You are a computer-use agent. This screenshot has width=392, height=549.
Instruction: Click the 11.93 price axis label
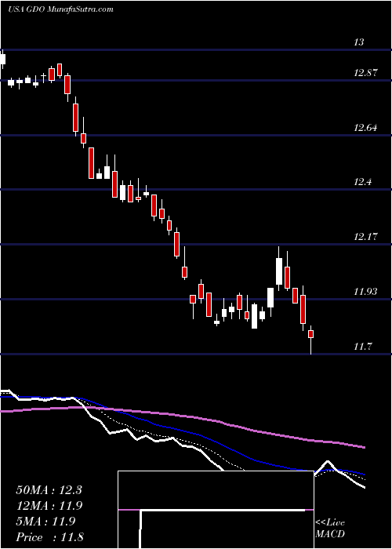(x=365, y=292)
